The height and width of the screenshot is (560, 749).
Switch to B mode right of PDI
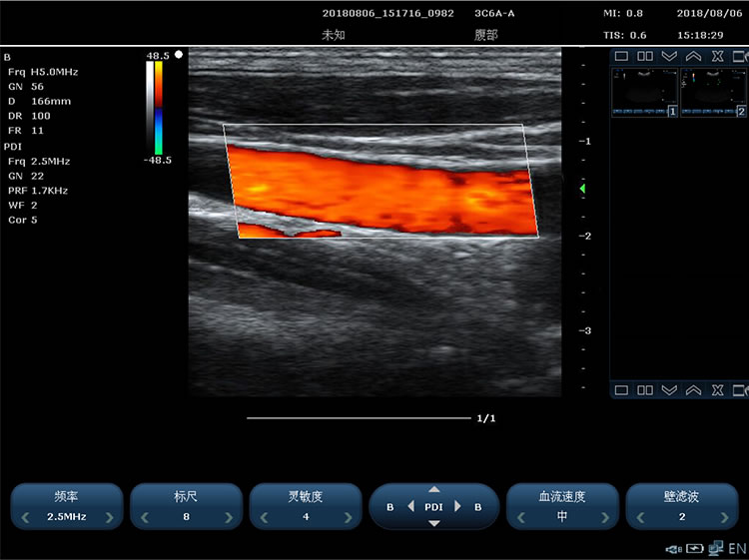[x=478, y=507]
